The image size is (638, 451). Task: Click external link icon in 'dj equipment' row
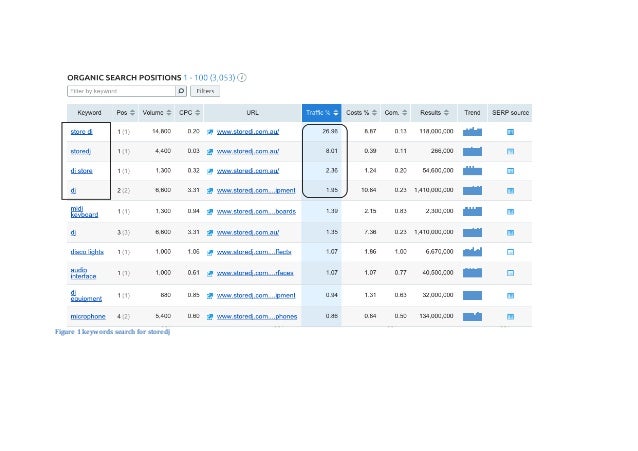pos(210,296)
